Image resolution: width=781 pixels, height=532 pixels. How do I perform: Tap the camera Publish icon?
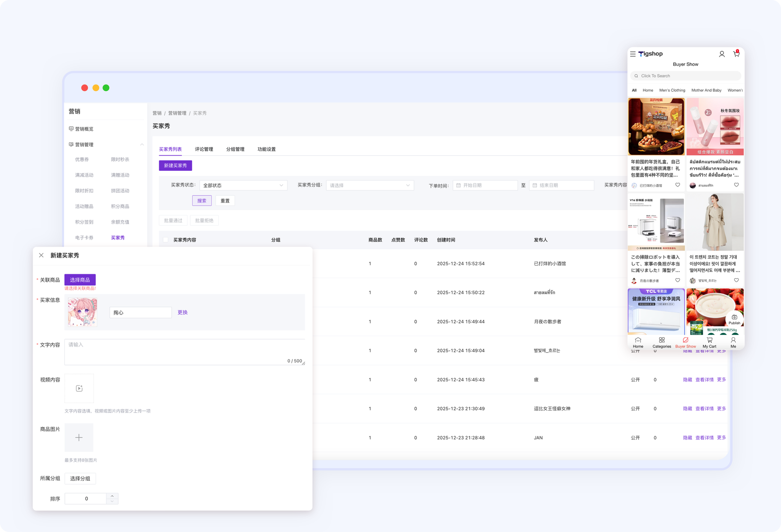pos(734,318)
